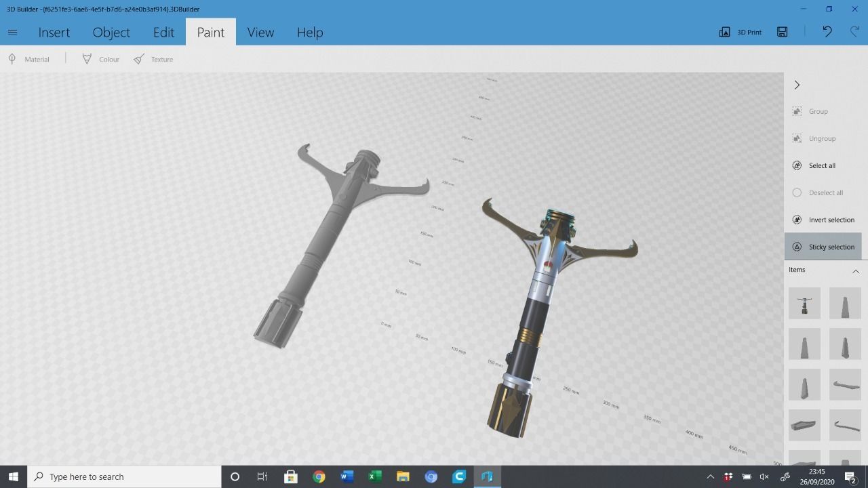Select the first row right cone item thumbnail
The image size is (868, 488).
tap(845, 303)
